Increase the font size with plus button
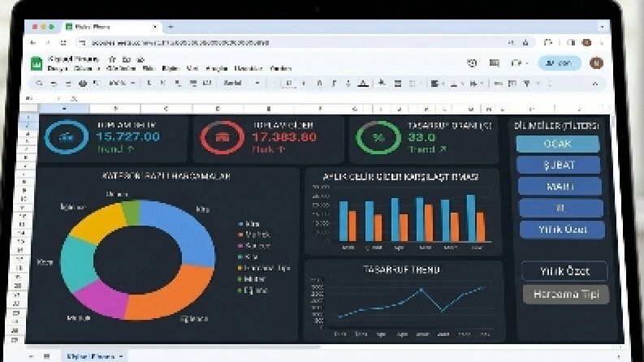Screen dimensions: 644x362 click(x=305, y=84)
